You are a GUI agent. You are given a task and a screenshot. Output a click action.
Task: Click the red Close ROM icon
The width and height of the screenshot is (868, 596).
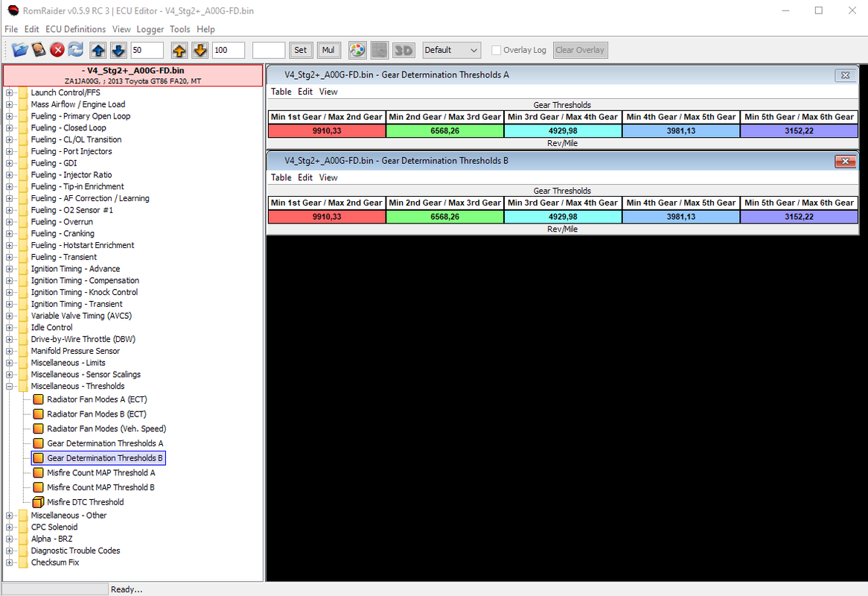(57, 50)
